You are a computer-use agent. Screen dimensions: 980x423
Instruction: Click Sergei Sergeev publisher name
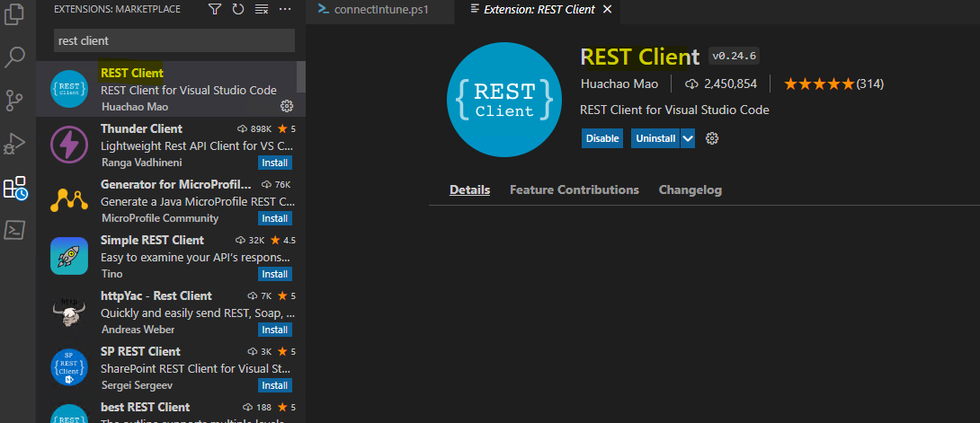(137, 384)
